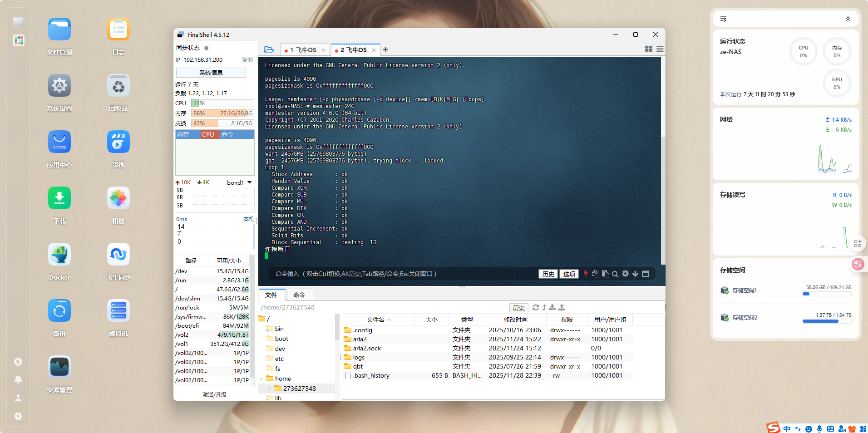
Task: Click the paste clipboard icon in the command bar
Action: 605,274
